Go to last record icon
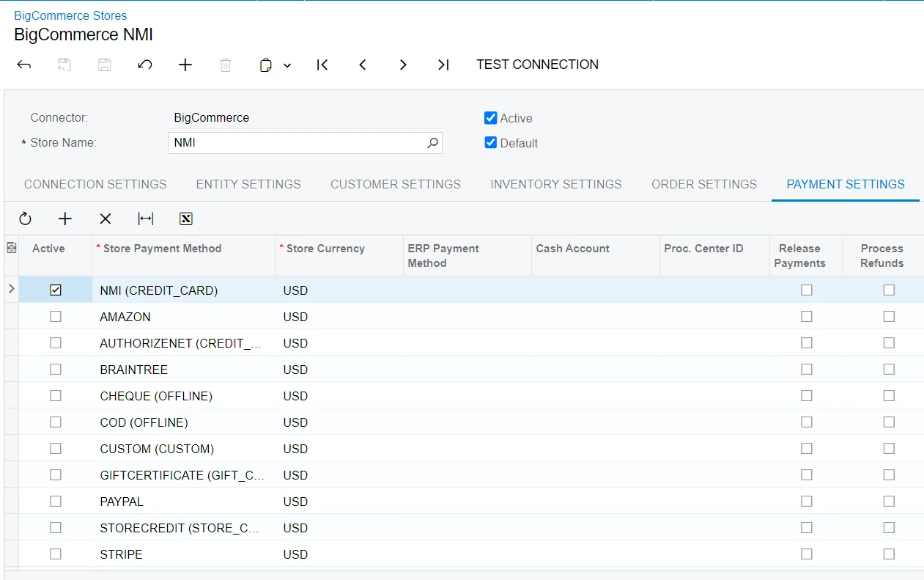 point(443,65)
